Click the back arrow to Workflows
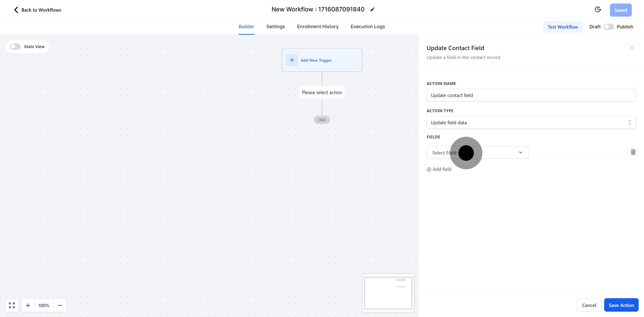Viewport: 644px width, 317px height. (x=16, y=10)
